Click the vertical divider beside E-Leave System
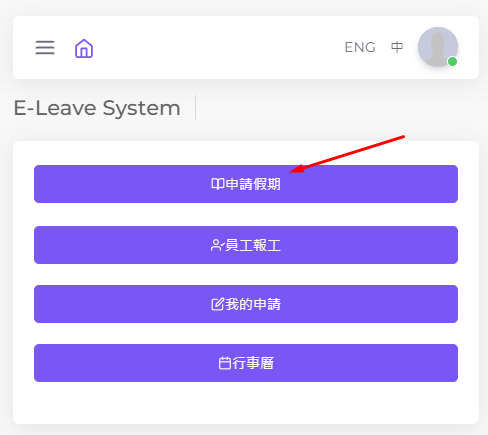The width and height of the screenshot is (488, 435). [x=196, y=108]
